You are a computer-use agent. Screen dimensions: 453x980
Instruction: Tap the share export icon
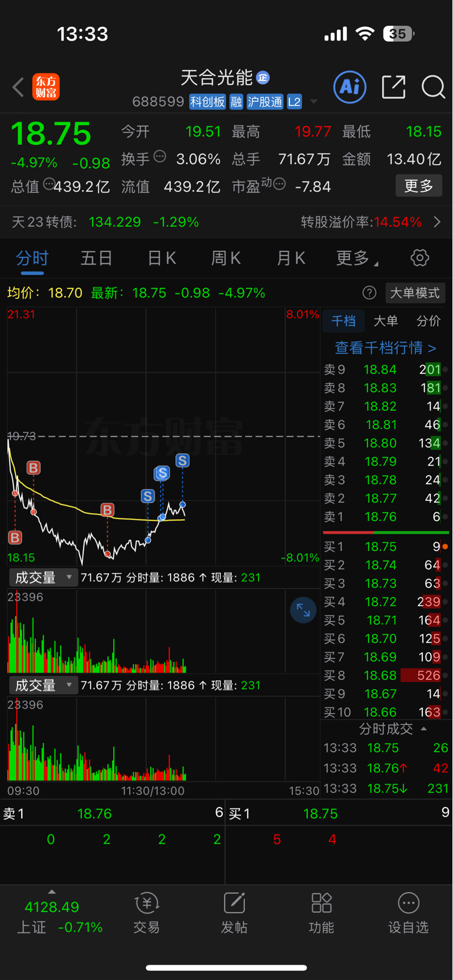click(x=394, y=87)
